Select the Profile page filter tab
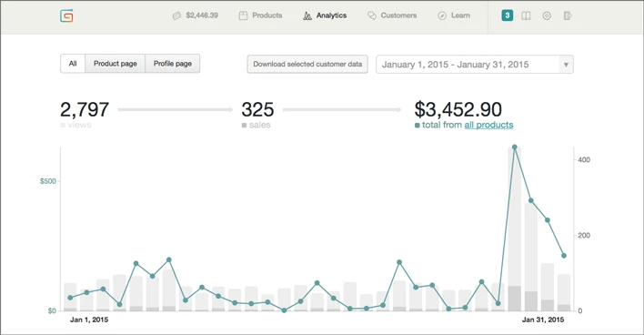This screenshot has height=335, width=644. 173,64
